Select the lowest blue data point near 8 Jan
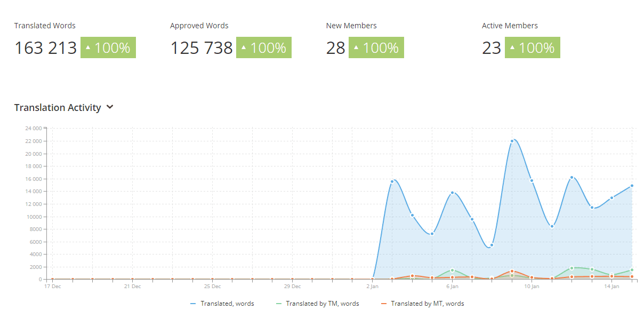The image size is (644, 318). (492, 245)
